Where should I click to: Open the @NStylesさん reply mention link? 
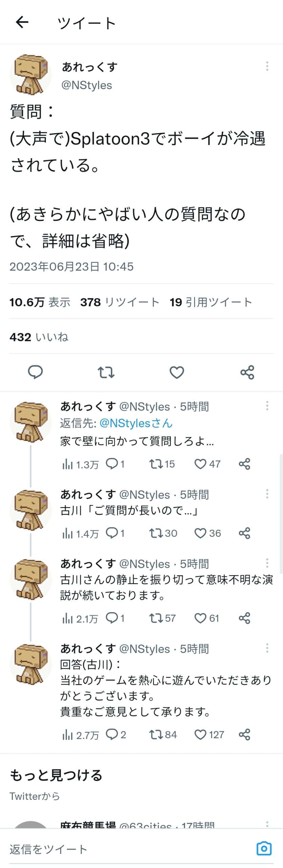[x=136, y=423]
